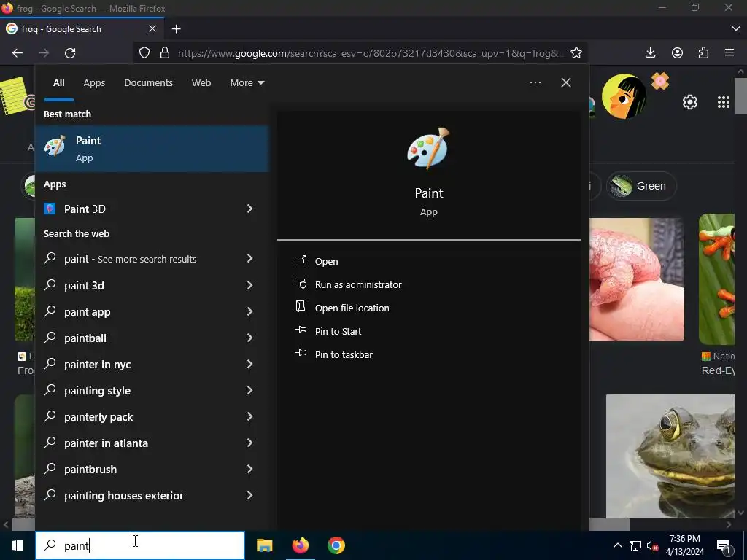
Task: Close the Windows search panel
Action: 566,82
